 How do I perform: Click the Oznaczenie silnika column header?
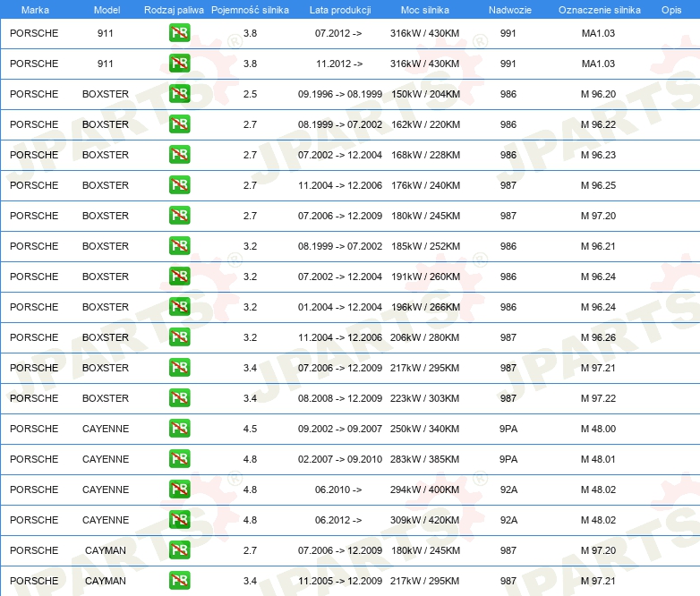[598, 10]
